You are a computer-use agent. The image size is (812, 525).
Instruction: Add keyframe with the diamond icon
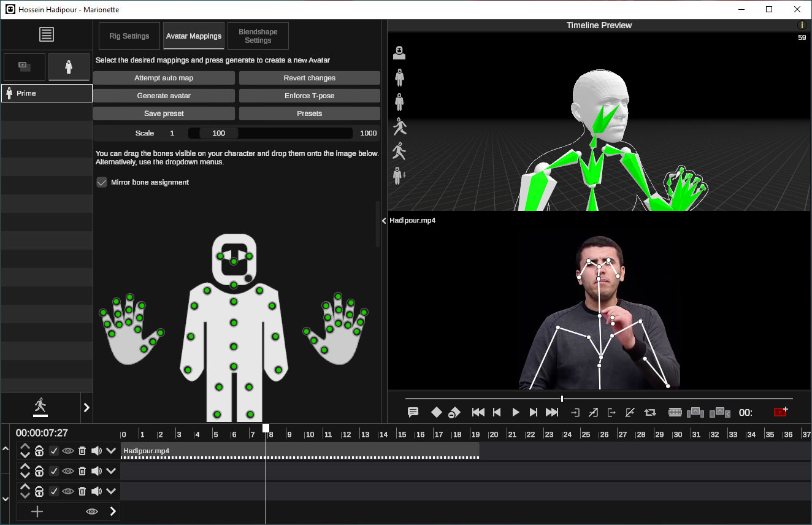[436, 413]
